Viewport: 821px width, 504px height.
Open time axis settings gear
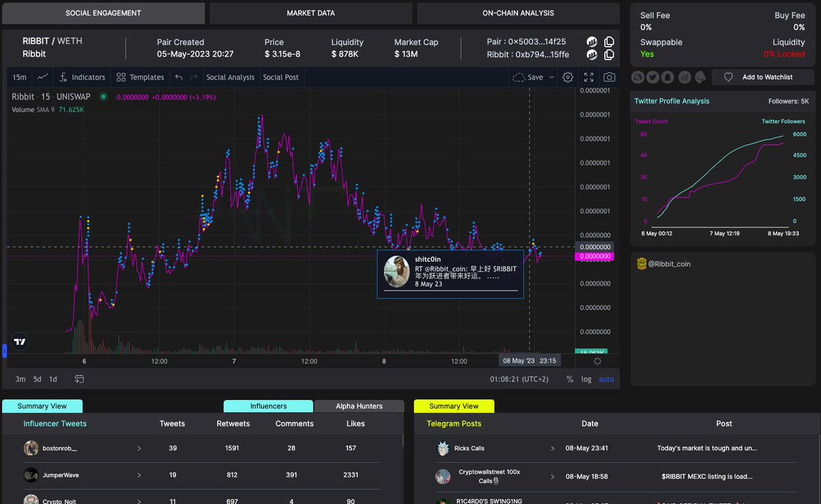pyautogui.click(x=597, y=361)
